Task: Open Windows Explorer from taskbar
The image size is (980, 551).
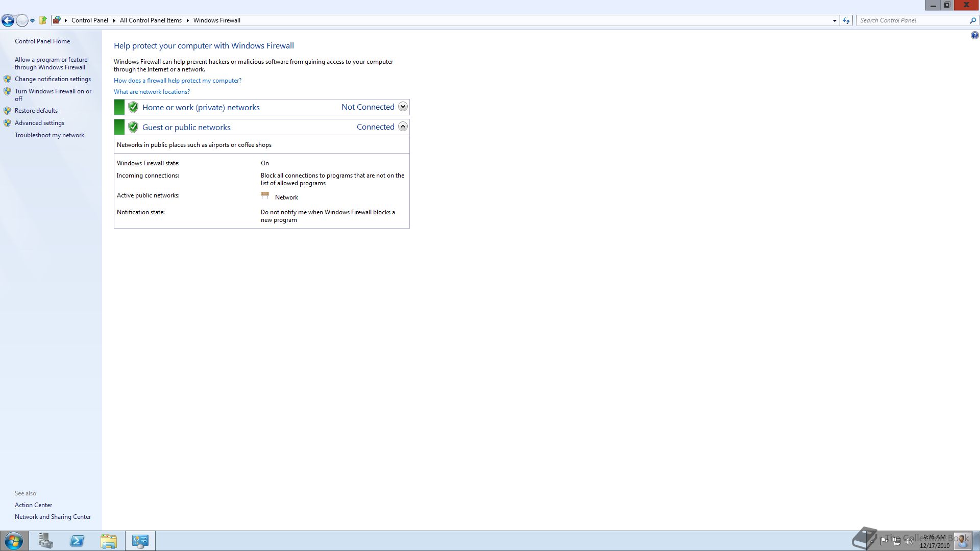Action: pyautogui.click(x=109, y=541)
